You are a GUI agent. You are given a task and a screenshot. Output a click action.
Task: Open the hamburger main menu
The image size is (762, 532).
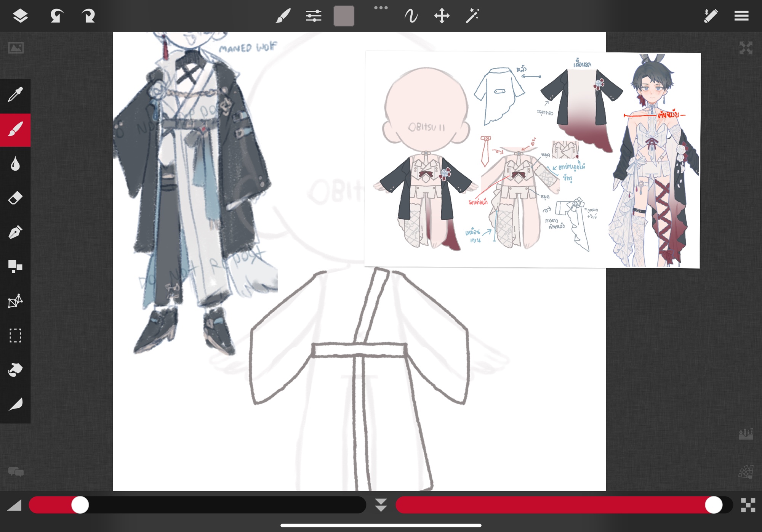pos(741,16)
